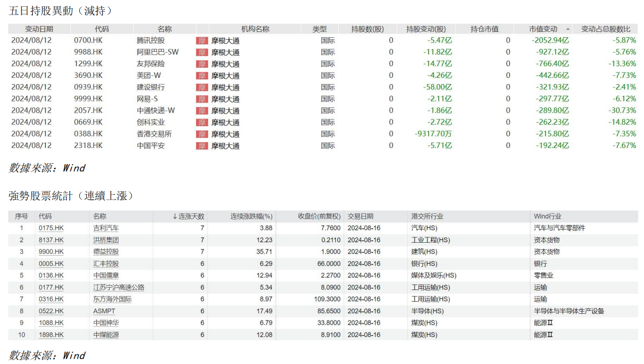Click the 摩 icon in the 网易-S row
Viewport: 644px width, 364px height.
[202, 99]
